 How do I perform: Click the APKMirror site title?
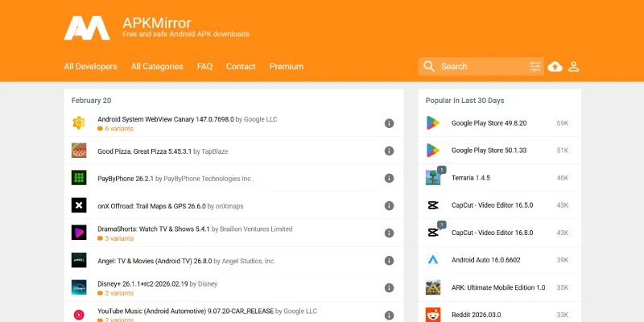157,23
